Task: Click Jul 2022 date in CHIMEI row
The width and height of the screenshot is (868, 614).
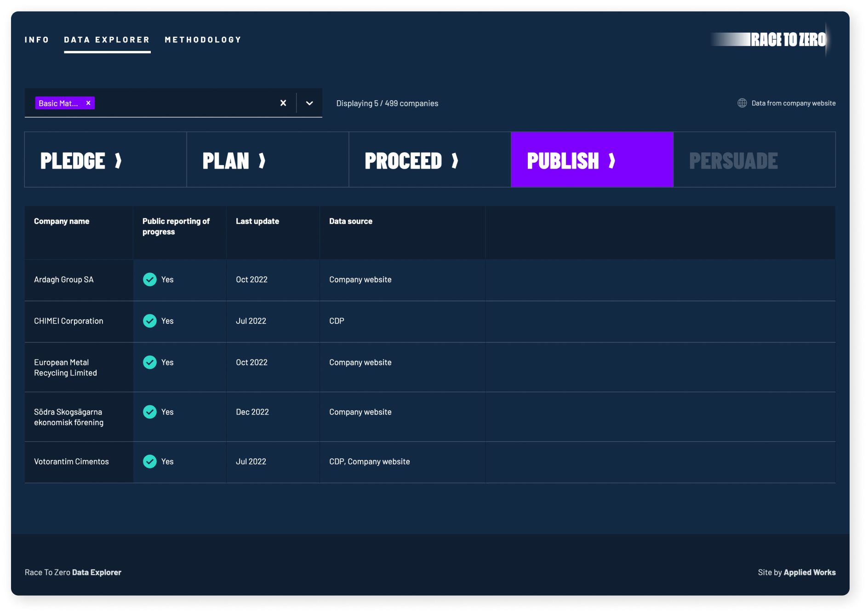Action: tap(251, 321)
